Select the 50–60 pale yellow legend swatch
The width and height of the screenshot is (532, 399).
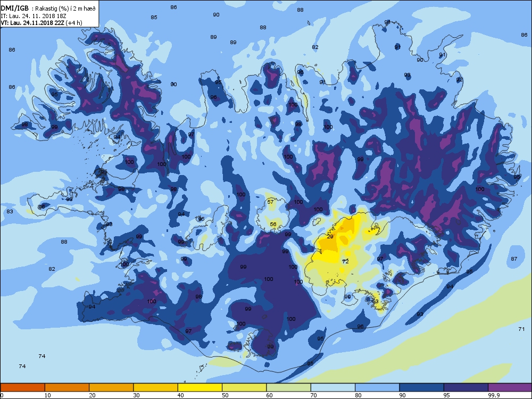tap(244, 387)
